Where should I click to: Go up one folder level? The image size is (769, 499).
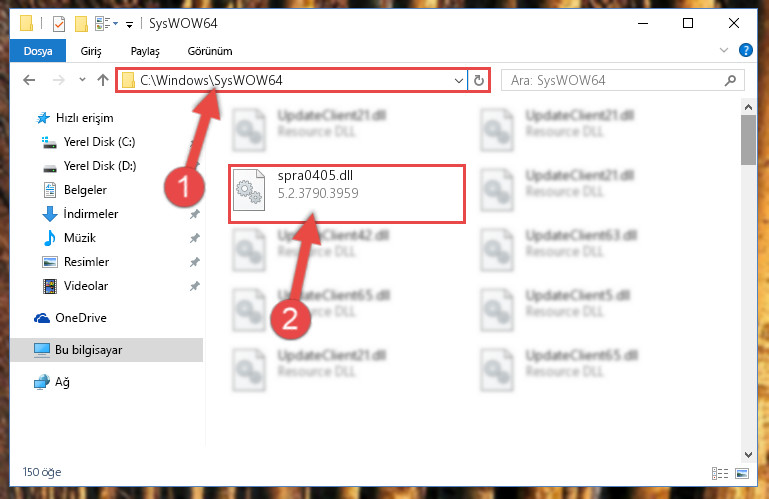103,80
